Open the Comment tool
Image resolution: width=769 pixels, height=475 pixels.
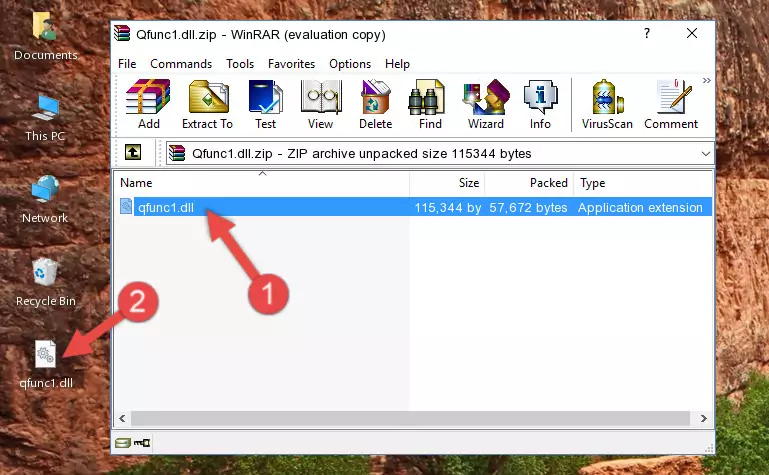(671, 104)
